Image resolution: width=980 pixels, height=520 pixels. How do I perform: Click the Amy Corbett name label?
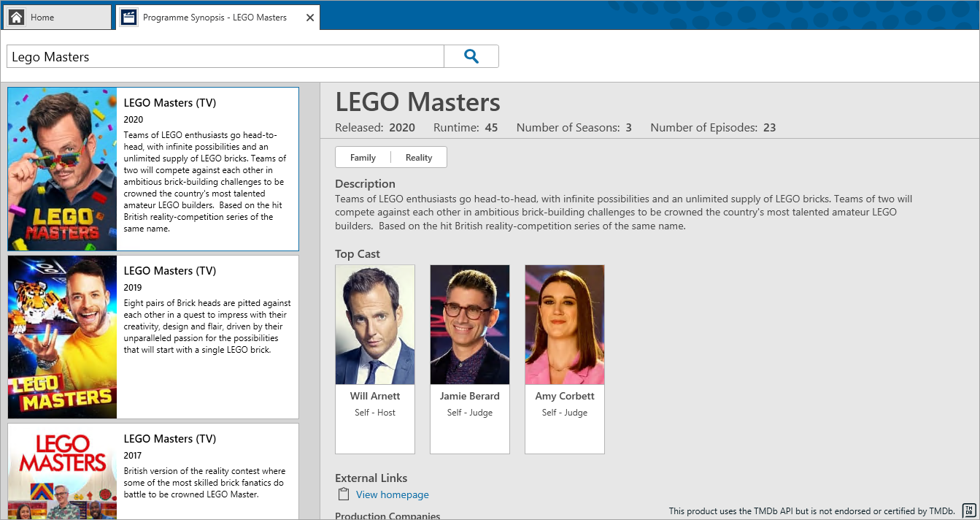coord(565,396)
